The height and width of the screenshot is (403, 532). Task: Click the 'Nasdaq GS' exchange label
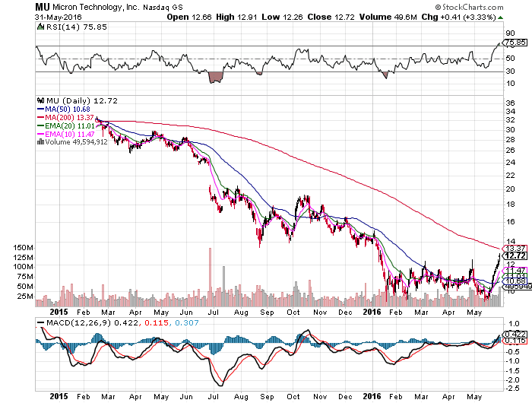pos(163,7)
